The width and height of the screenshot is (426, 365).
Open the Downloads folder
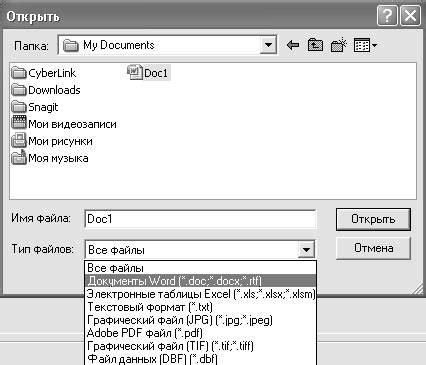click(46, 90)
